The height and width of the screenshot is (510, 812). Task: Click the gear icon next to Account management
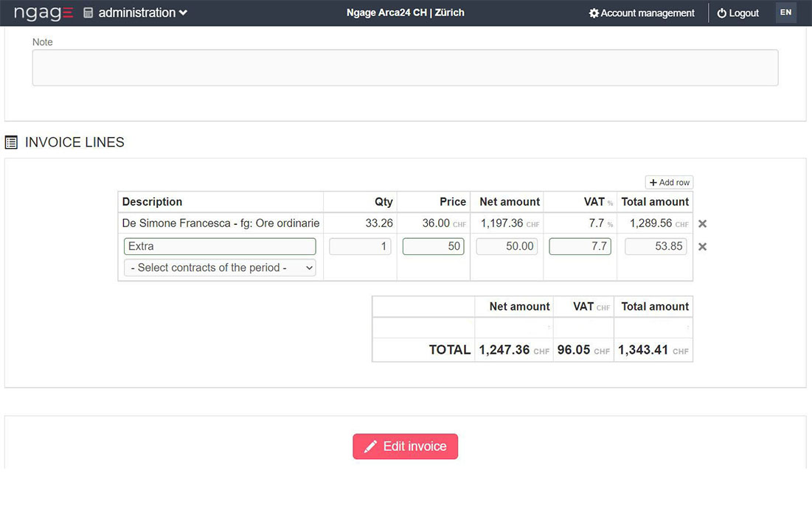tap(594, 13)
